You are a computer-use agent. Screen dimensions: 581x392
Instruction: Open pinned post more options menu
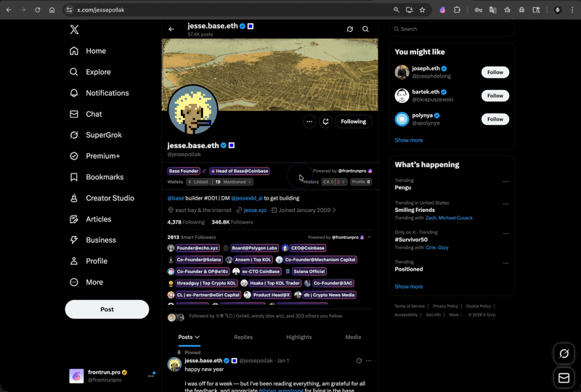tap(369, 361)
